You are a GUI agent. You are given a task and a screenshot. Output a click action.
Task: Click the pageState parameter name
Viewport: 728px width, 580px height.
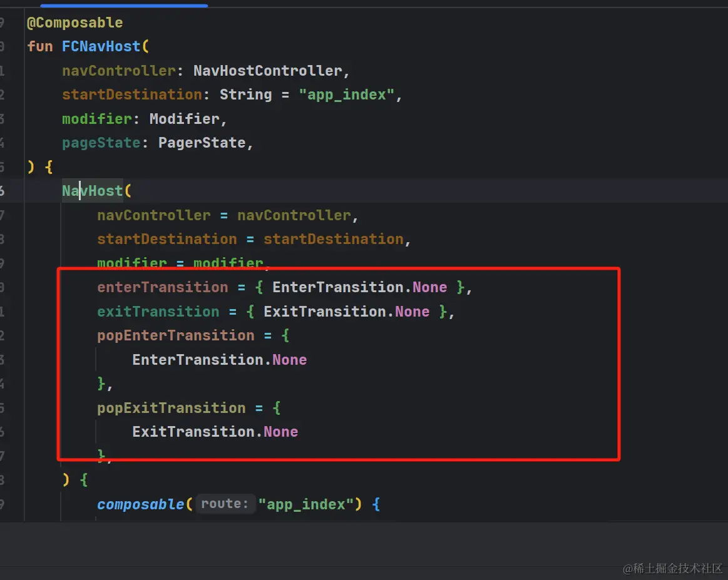coord(101,143)
